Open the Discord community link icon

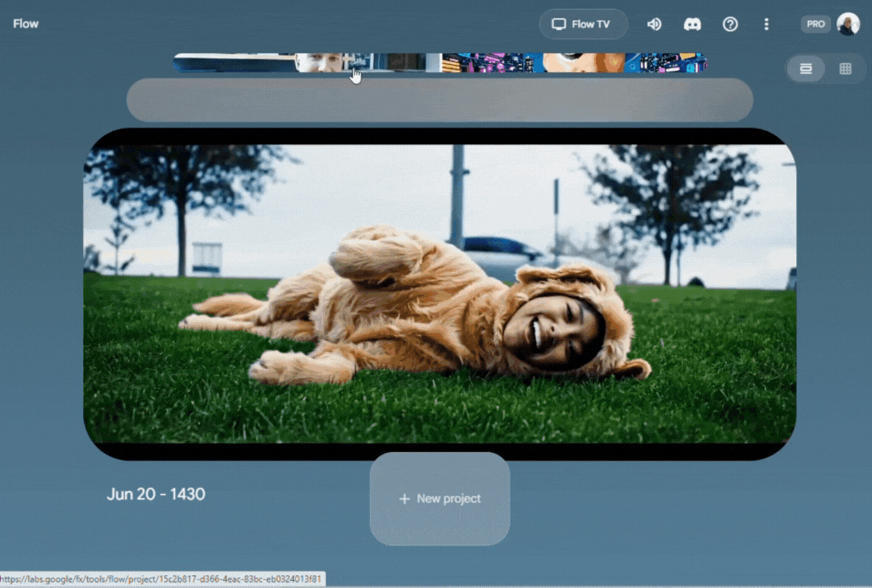pyautogui.click(x=692, y=24)
